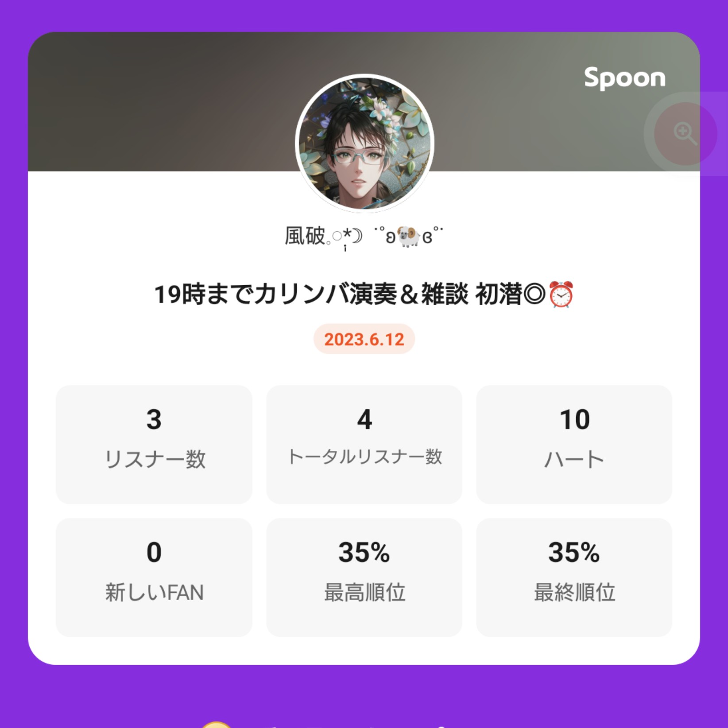Click the Spoon logo
This screenshot has width=728, height=728.
624,78
